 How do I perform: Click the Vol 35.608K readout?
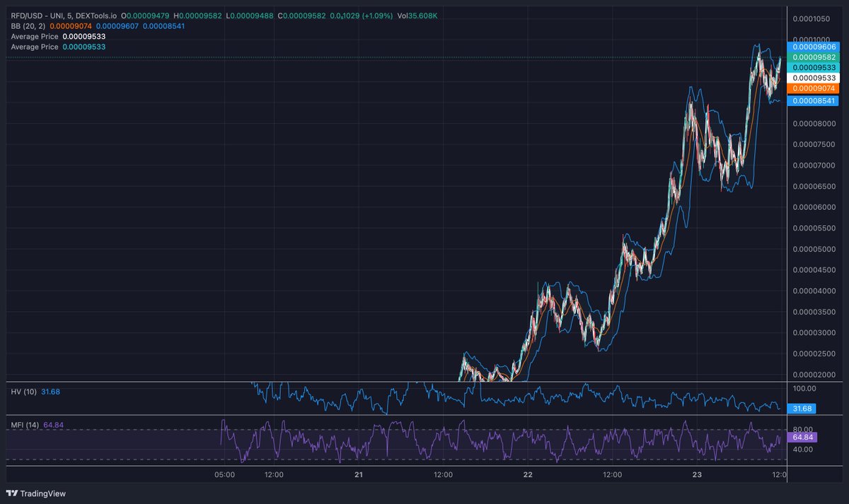[x=418, y=15]
